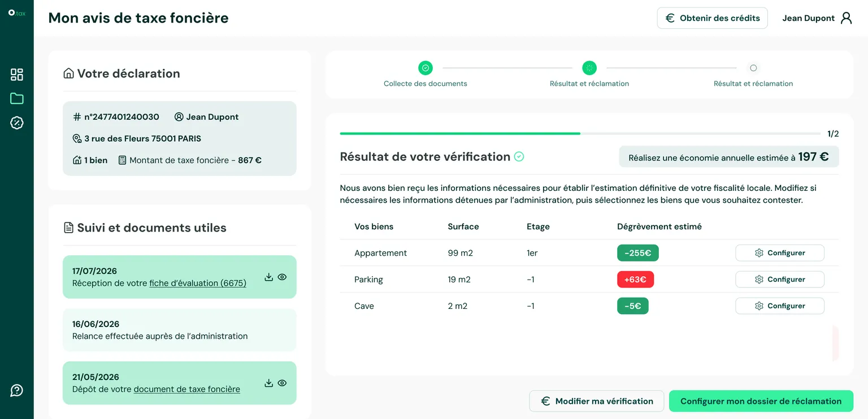This screenshot has width=868, height=419.
Task: Click the 2 m2 surface value
Action: 458,306
